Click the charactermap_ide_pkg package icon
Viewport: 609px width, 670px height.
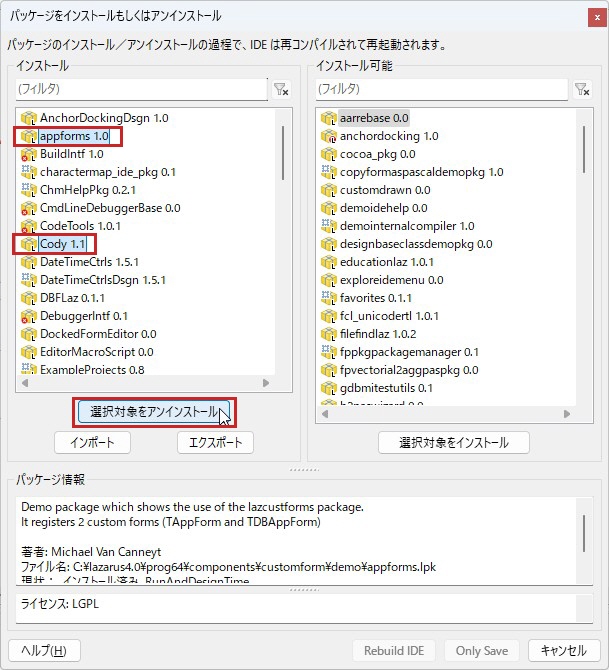[x=28, y=172]
